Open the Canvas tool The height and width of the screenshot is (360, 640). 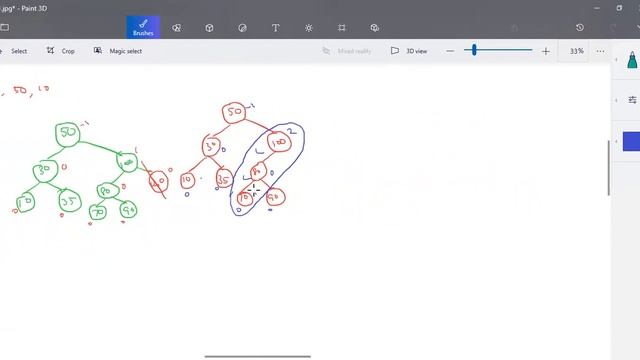point(342,28)
